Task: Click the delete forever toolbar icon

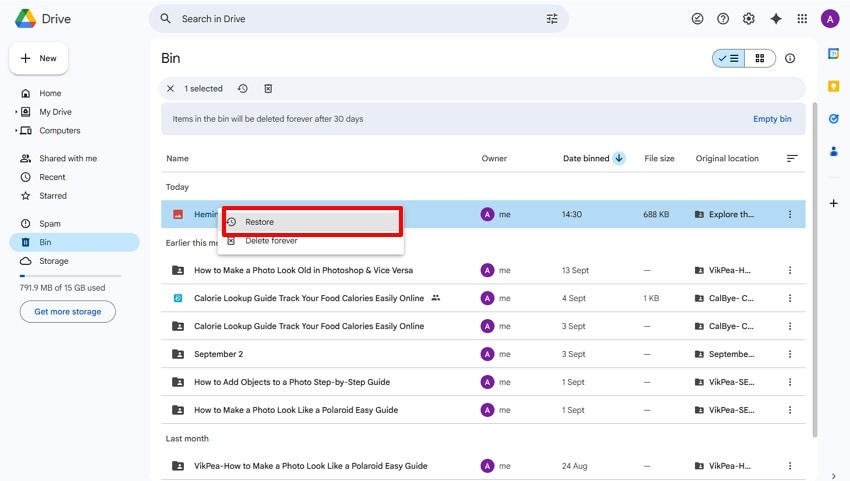Action: click(x=268, y=89)
